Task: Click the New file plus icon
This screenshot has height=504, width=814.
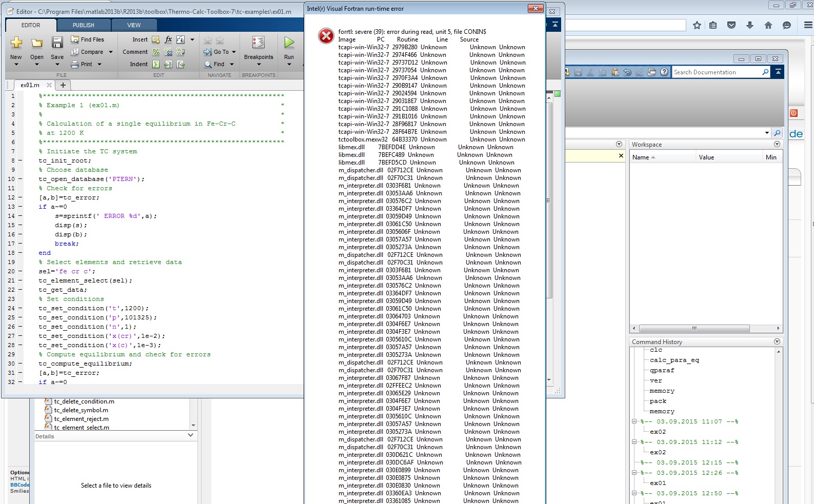Action: (16, 43)
